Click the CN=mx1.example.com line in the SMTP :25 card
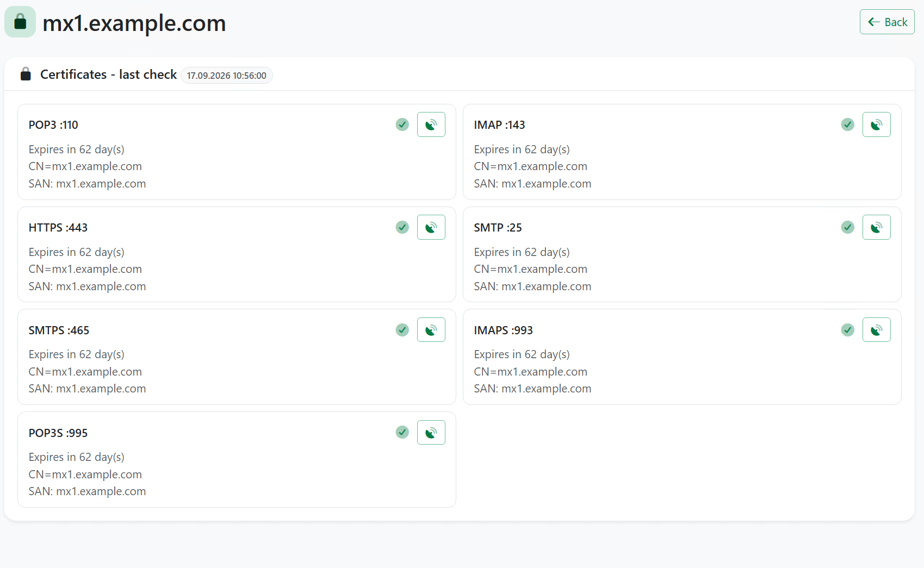 [x=531, y=269]
